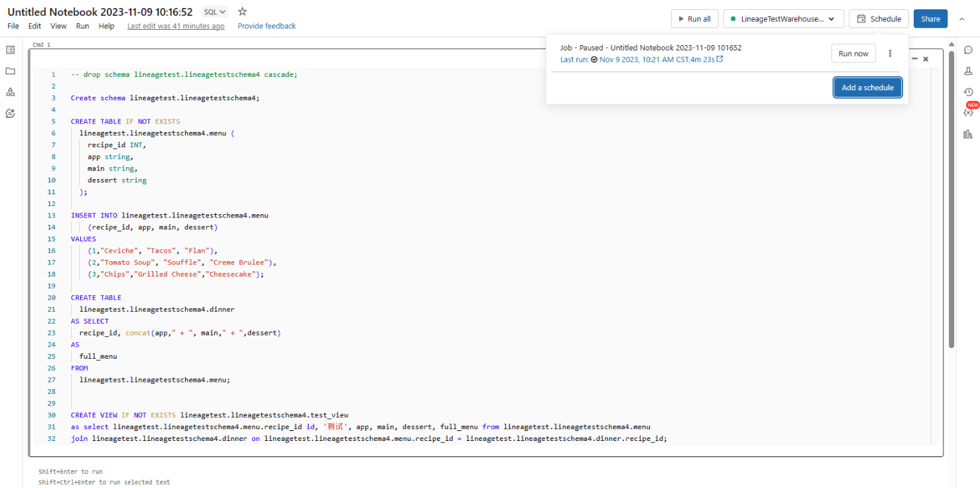Click the Tomato Soup values row
The width and height of the screenshot is (980, 488).
pos(182,262)
